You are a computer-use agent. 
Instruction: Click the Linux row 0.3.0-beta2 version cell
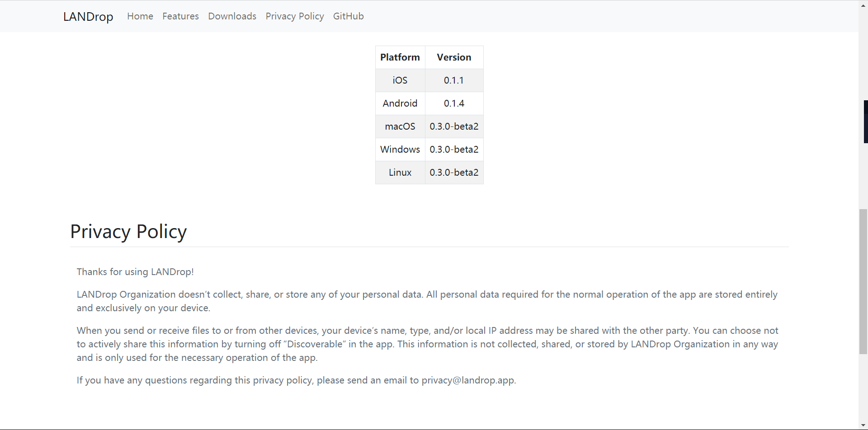pos(454,173)
